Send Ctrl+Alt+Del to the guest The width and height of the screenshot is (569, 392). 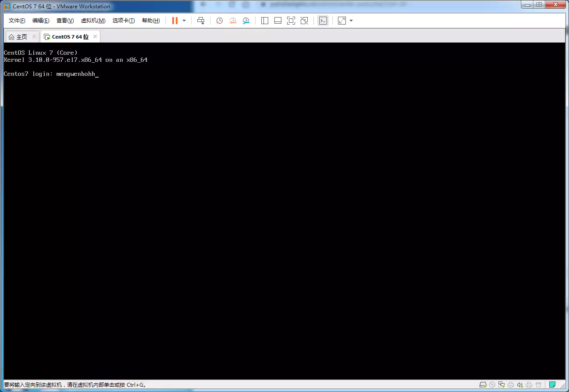click(x=200, y=20)
